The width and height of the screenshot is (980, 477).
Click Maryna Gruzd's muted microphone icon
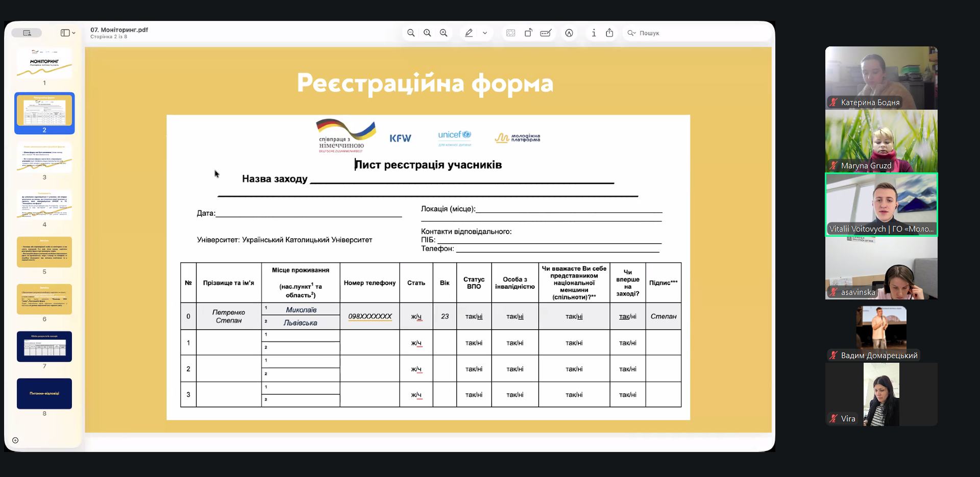point(834,166)
